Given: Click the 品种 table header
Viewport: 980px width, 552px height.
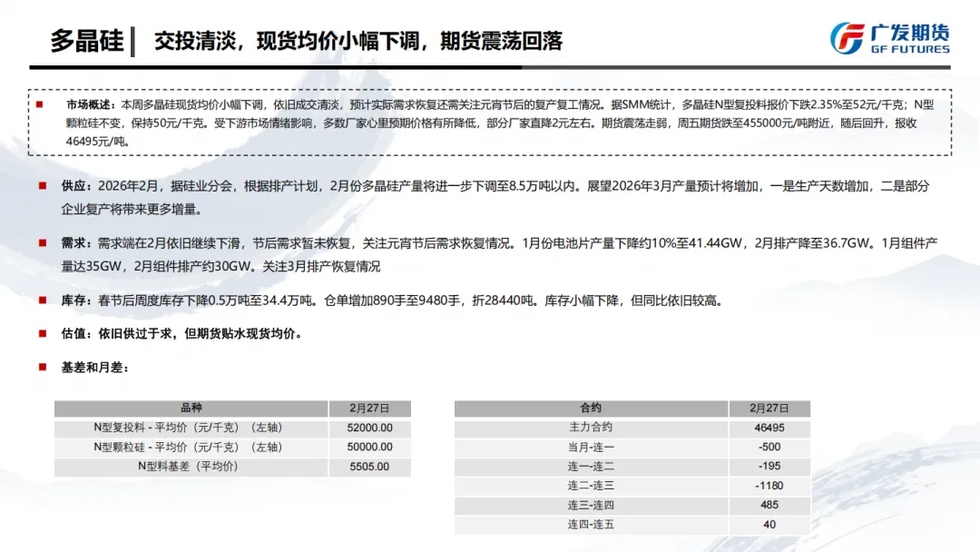Looking at the screenshot, I should coord(191,409).
